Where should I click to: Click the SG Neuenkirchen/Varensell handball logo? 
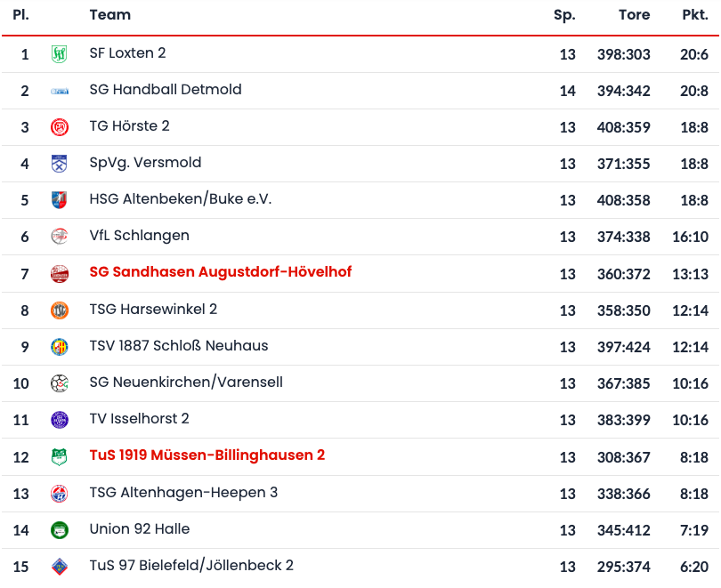tap(60, 383)
